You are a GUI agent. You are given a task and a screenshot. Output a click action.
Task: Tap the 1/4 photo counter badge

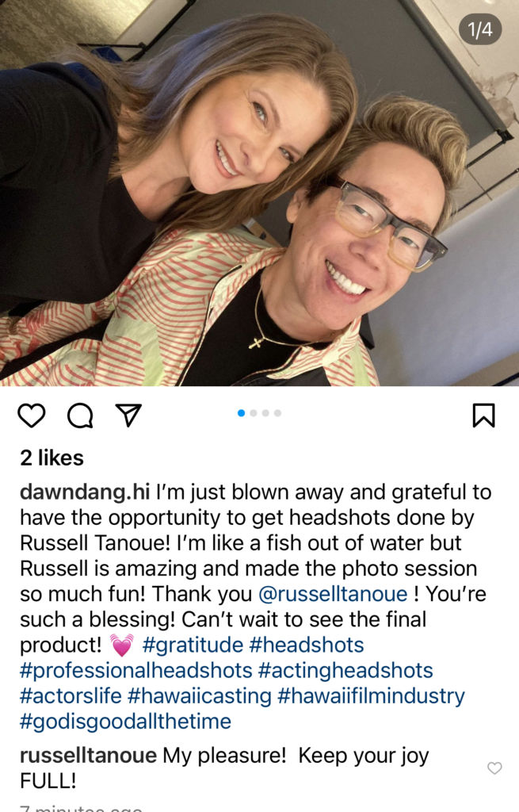[x=479, y=29]
